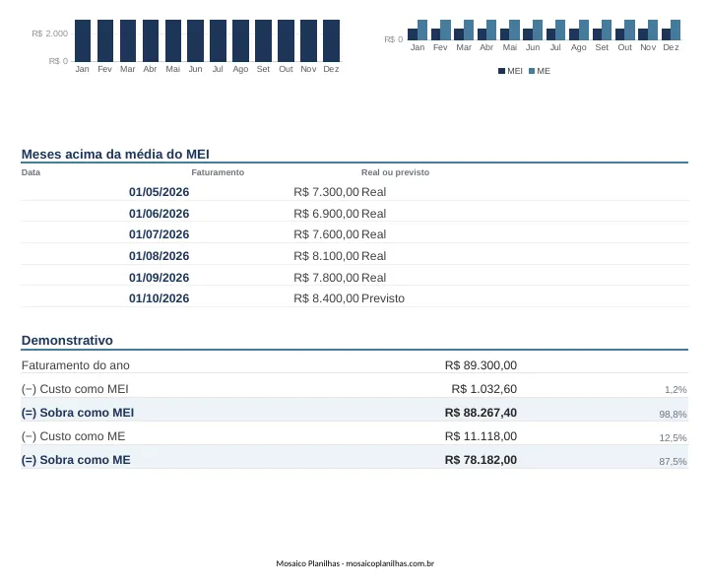
Task: Click the value R$ 11.118,00
Action: click(481, 436)
